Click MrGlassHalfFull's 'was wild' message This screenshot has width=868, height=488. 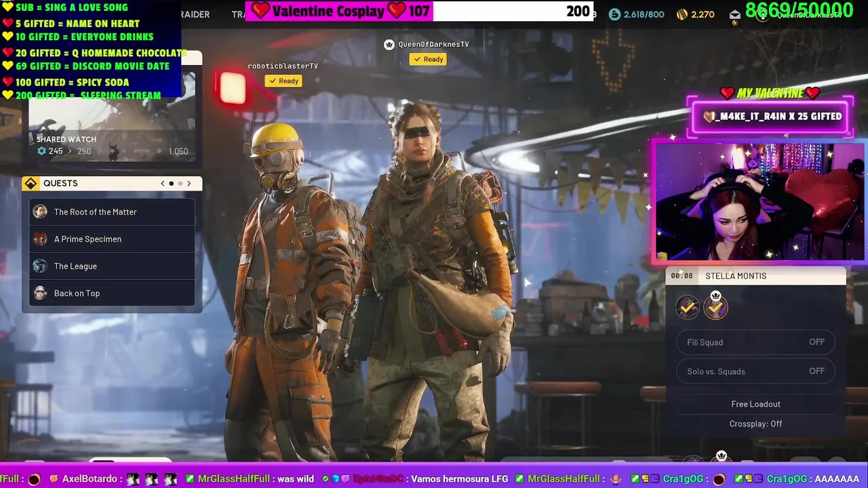296,479
